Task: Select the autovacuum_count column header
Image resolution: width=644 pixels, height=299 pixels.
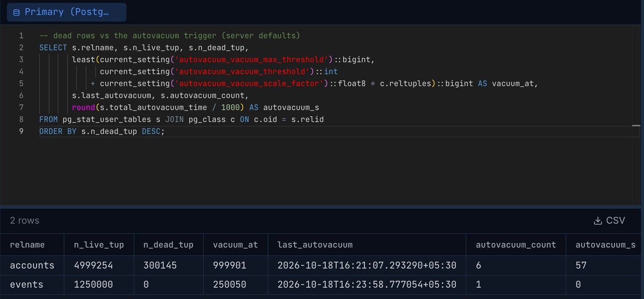Action: 516,245
